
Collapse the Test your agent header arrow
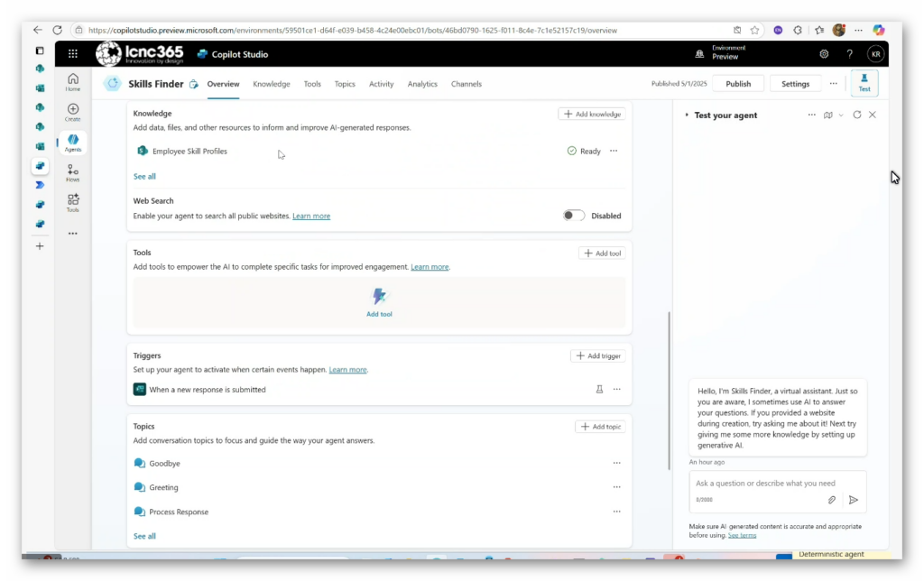pyautogui.click(x=687, y=115)
